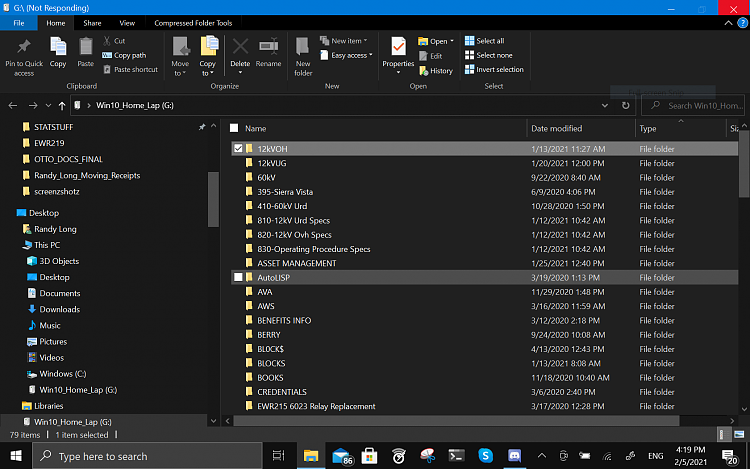Click the Search Win10_Home field
The width and height of the screenshot is (750, 469).
click(x=693, y=106)
